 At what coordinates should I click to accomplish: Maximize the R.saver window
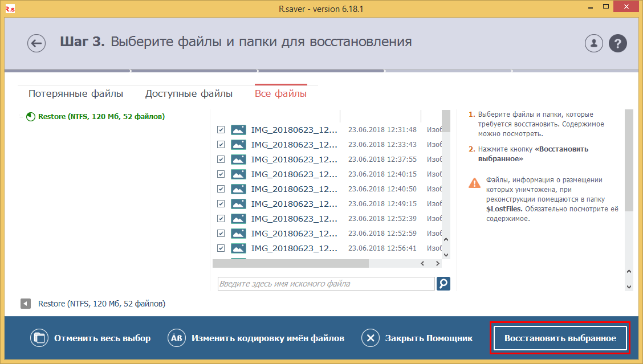pyautogui.click(x=606, y=7)
